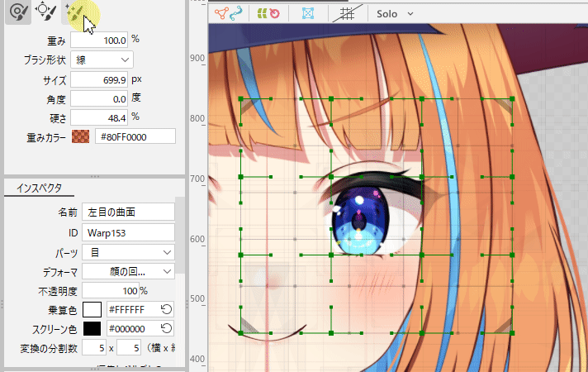Click the second 変換の分割数 field
The height and width of the screenshot is (372, 588).
[x=129, y=348]
